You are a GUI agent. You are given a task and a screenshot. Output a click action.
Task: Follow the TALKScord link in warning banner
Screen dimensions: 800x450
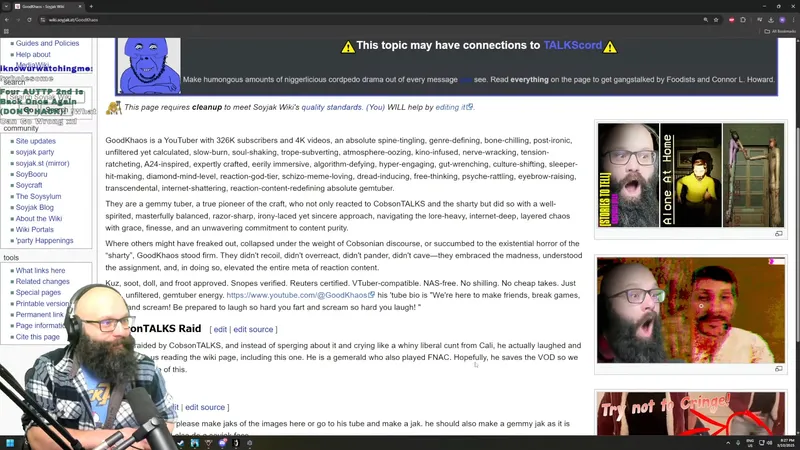(572, 46)
